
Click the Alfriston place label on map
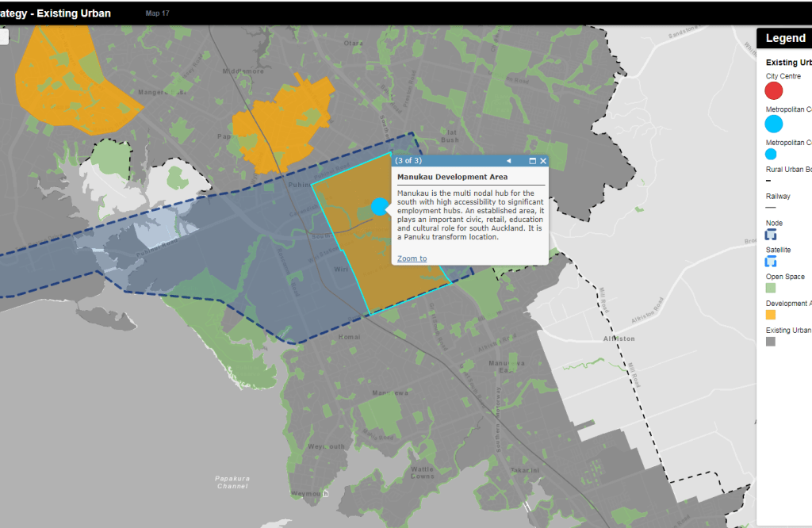click(x=618, y=339)
